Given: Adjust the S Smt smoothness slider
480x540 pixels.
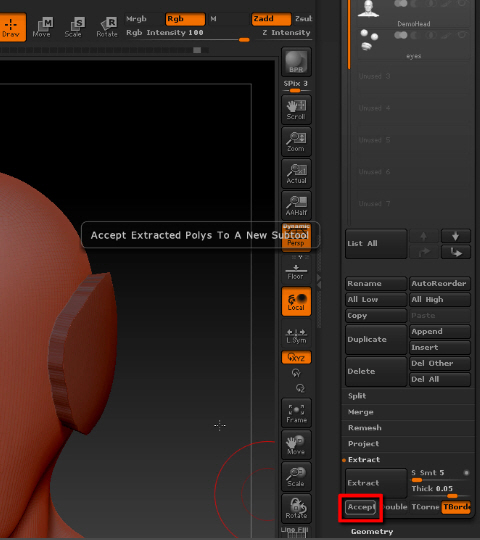Looking at the screenshot, I should point(440,475).
